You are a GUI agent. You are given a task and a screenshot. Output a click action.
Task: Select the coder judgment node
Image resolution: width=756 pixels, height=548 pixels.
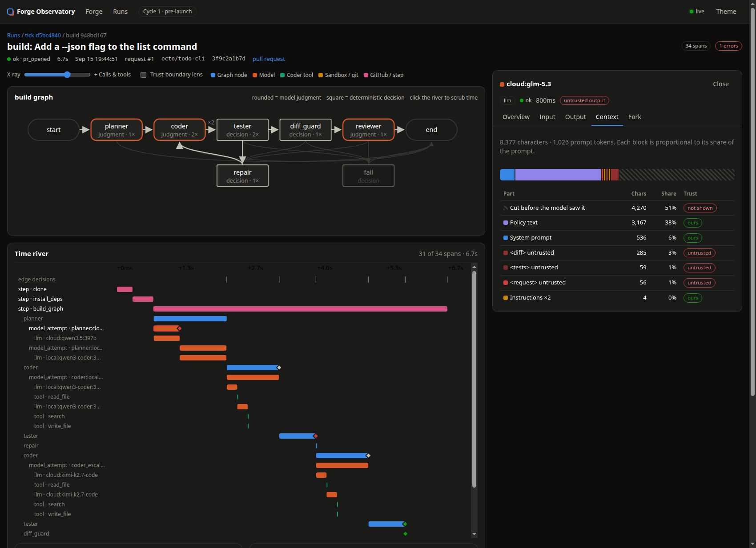click(x=180, y=130)
